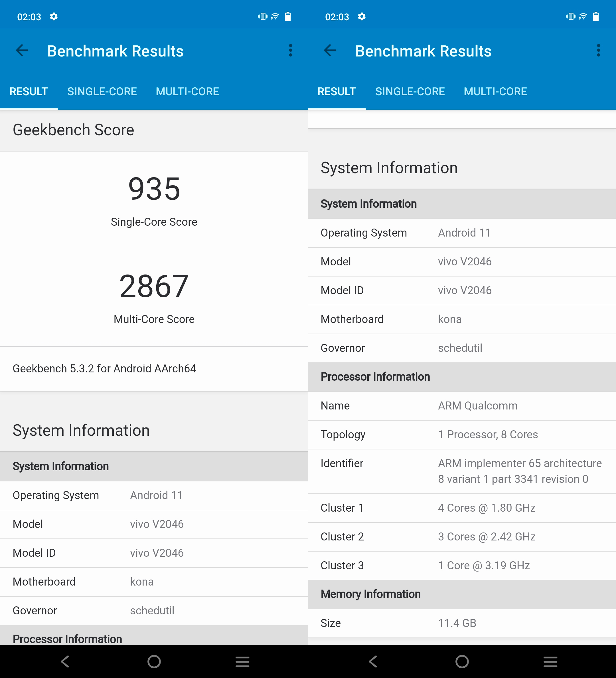
Task: Tap Wi-Fi icon in left status bar
Action: tap(275, 17)
